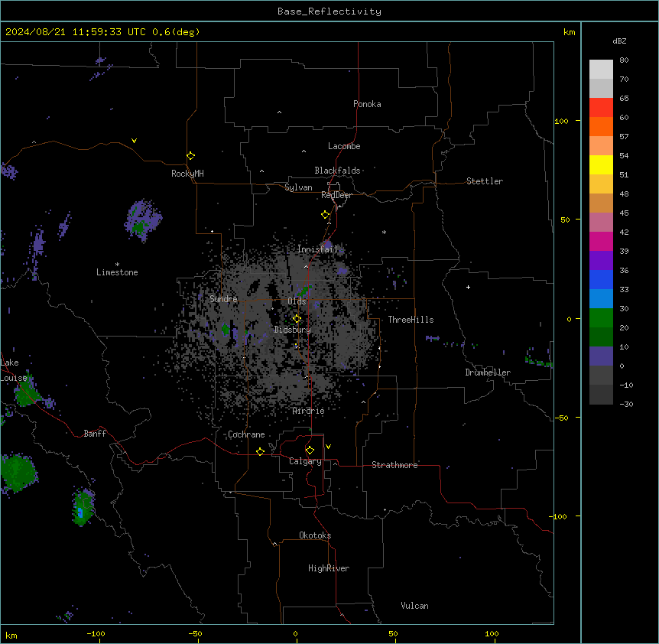Viewport: 659px width, 644px height.
Task: Select the Didsbury label
Action: [293, 330]
